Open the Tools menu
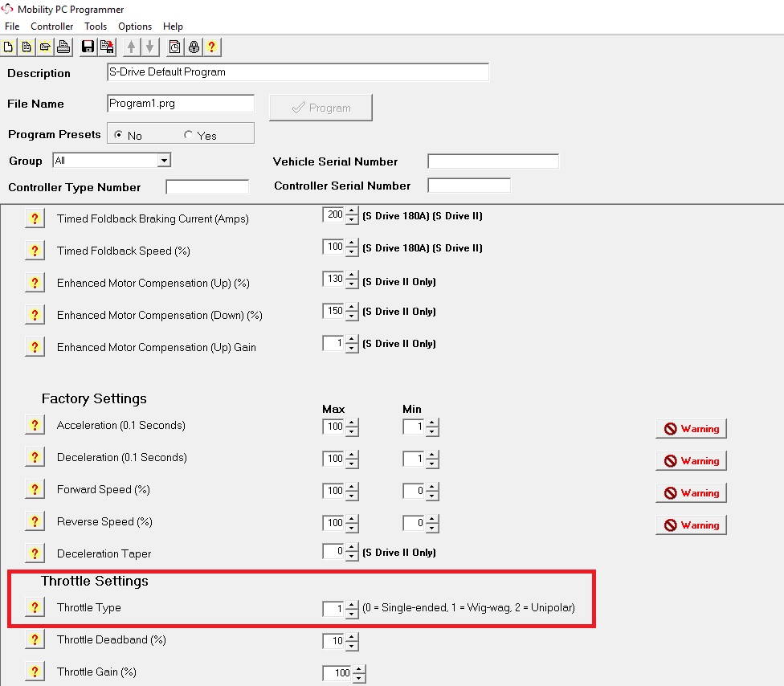Image resolution: width=784 pixels, height=686 pixels. (x=96, y=27)
